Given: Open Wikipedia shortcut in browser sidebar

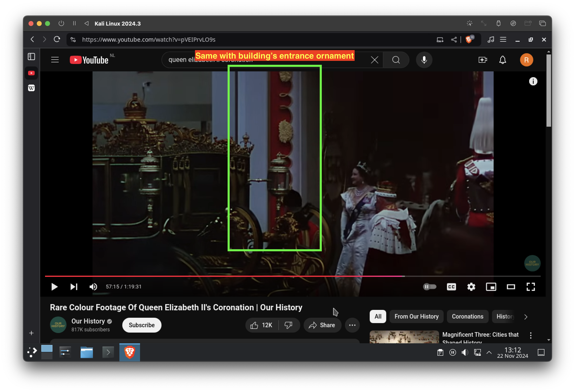Looking at the screenshot, I should 31,88.
